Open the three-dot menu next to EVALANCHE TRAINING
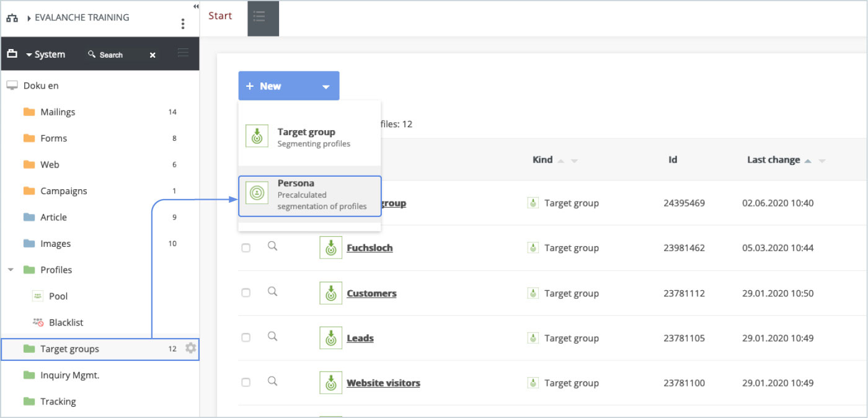The image size is (868, 418). point(182,24)
